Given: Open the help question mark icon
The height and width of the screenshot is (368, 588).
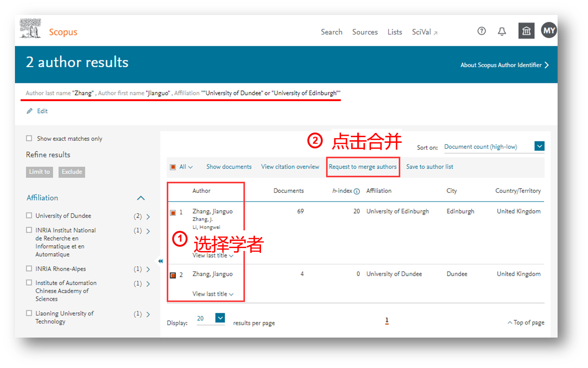Looking at the screenshot, I should pyautogui.click(x=481, y=31).
